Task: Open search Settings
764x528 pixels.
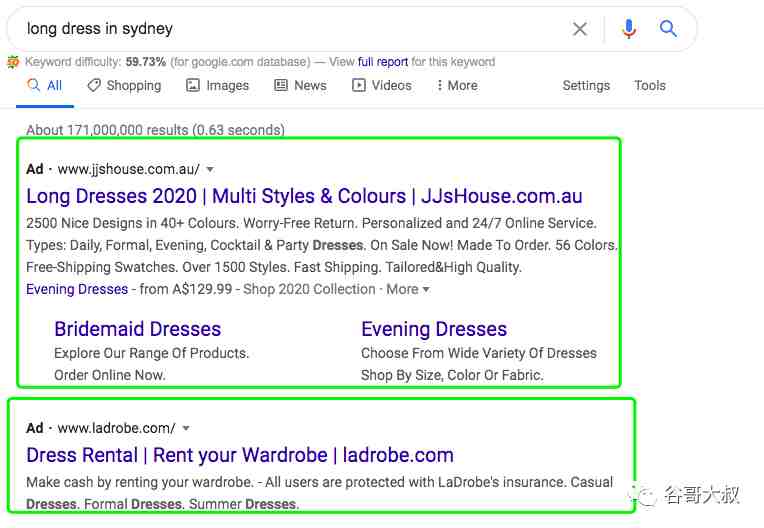Action: pos(586,86)
